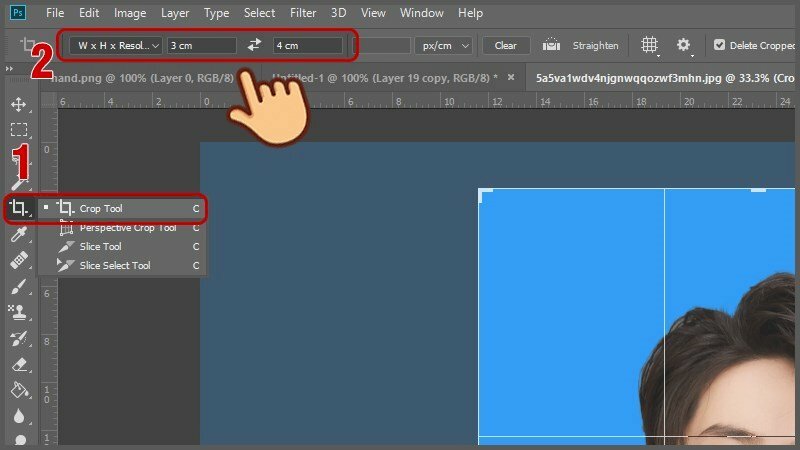Click the Straighten icon in options bar
The image size is (800, 450).
pos(551,45)
